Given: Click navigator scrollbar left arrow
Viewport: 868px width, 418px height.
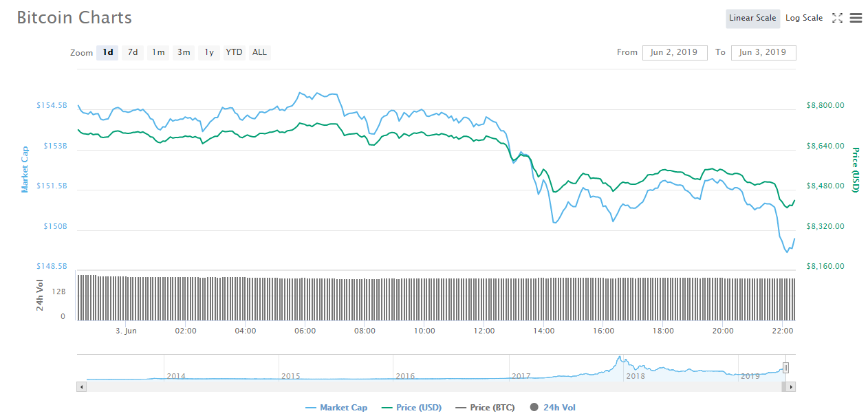Looking at the screenshot, I should click(x=81, y=387).
